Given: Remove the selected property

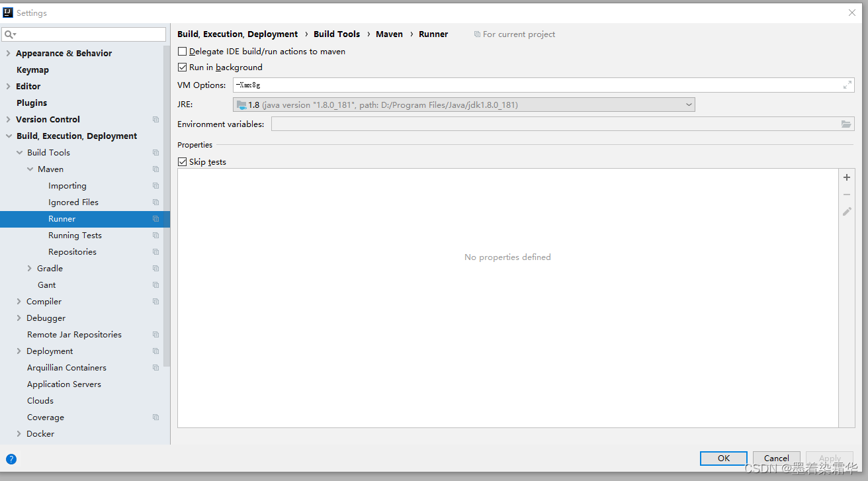Looking at the screenshot, I should point(846,194).
